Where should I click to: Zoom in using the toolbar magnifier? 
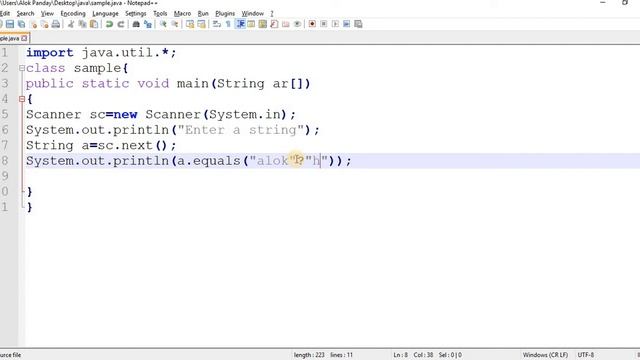pos(163,24)
